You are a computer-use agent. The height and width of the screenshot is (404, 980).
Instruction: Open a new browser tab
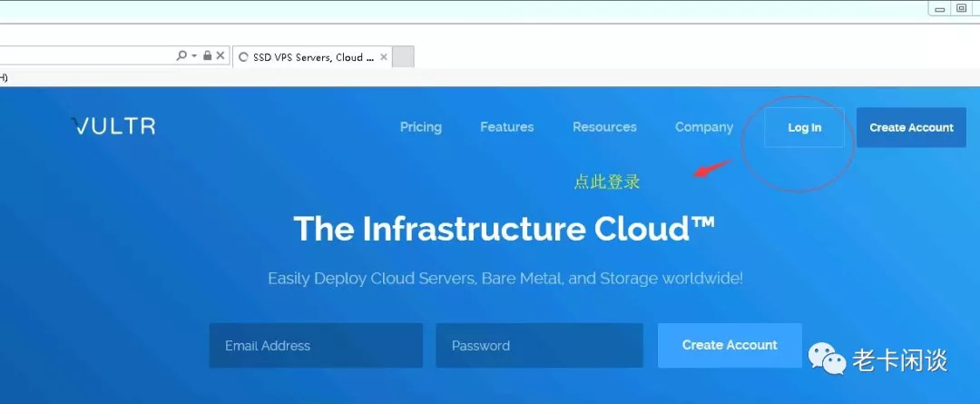click(x=403, y=57)
